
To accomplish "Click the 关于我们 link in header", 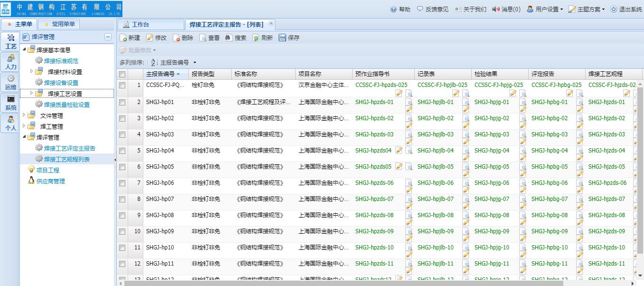I will [470, 9].
